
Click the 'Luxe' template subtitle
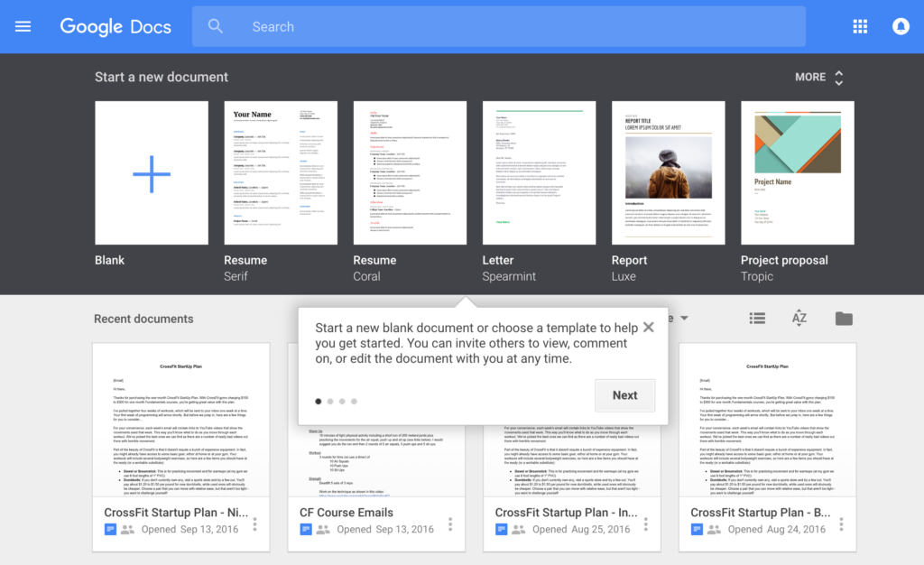(x=624, y=276)
